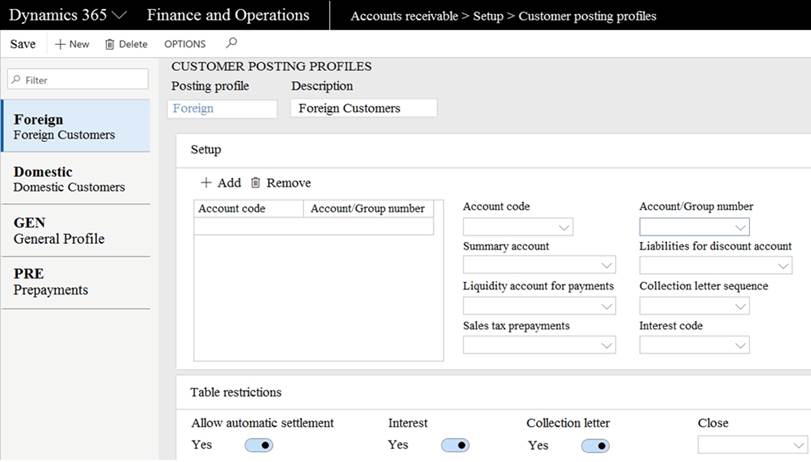Toggle Allow automatic settlement switch
Viewport: 811px width, 462px height.
pyautogui.click(x=258, y=445)
